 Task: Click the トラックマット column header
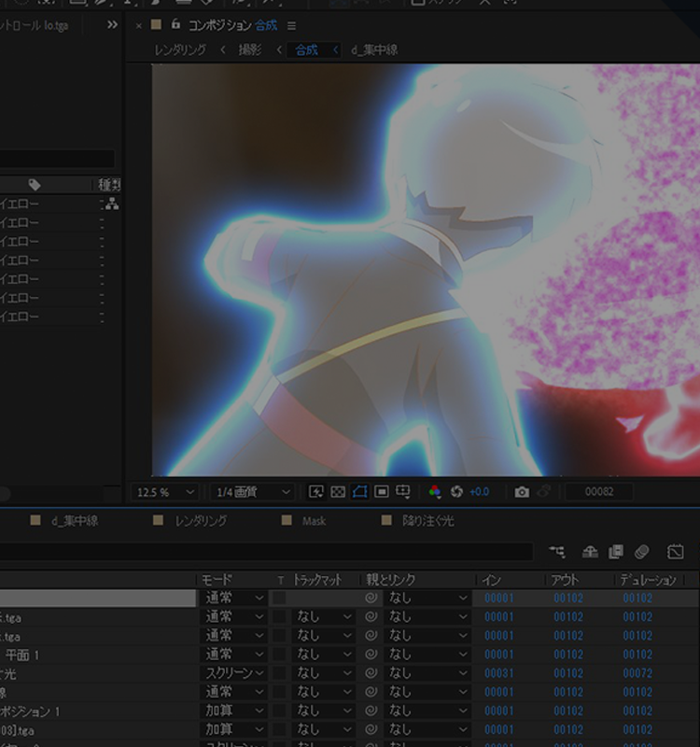click(x=317, y=580)
